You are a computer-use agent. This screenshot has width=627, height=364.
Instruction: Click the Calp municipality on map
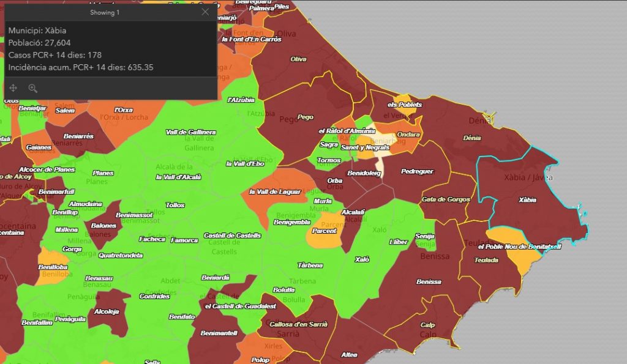pyautogui.click(x=428, y=325)
